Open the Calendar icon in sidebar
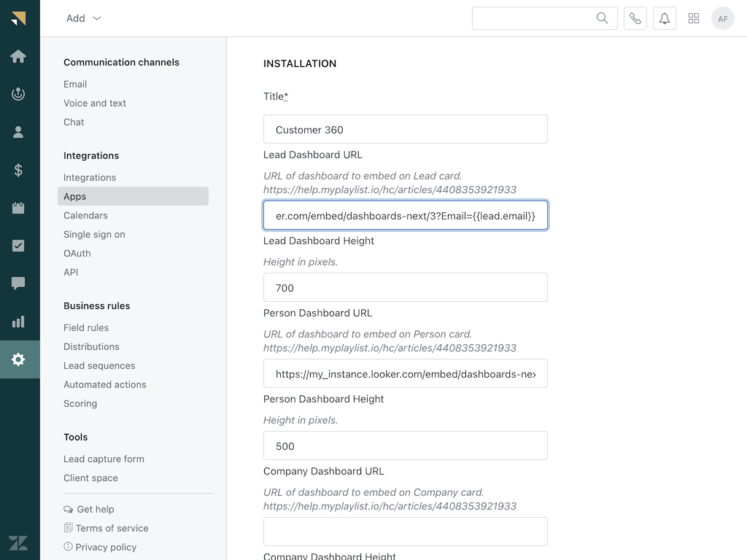 (x=18, y=208)
